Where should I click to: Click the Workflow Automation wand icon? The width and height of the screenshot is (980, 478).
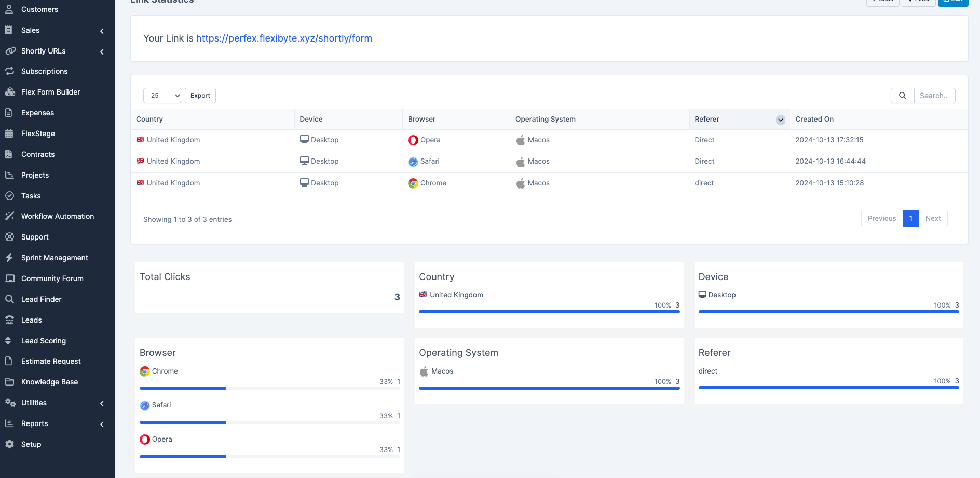click(9, 216)
